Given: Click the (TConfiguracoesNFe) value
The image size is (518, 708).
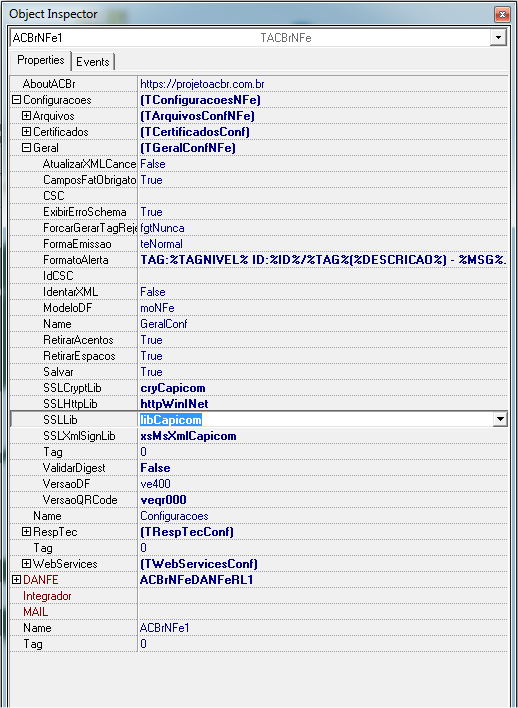Looking at the screenshot, I should (x=200, y=100).
